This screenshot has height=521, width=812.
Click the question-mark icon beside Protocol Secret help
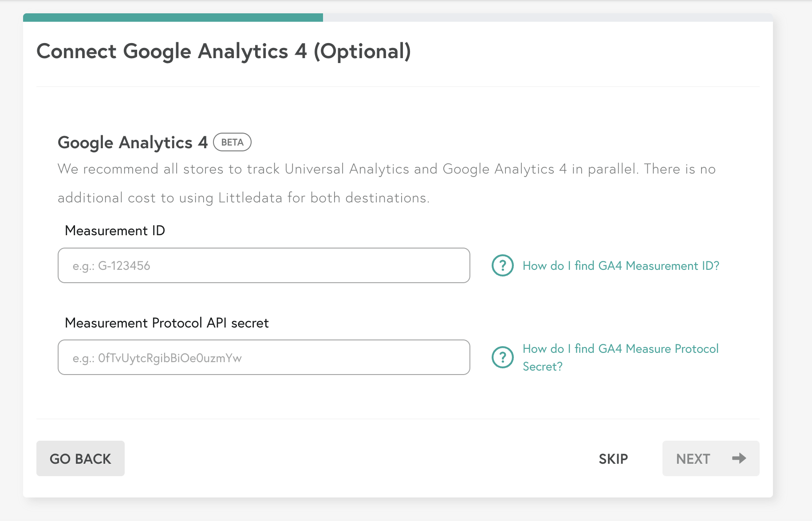(x=503, y=357)
